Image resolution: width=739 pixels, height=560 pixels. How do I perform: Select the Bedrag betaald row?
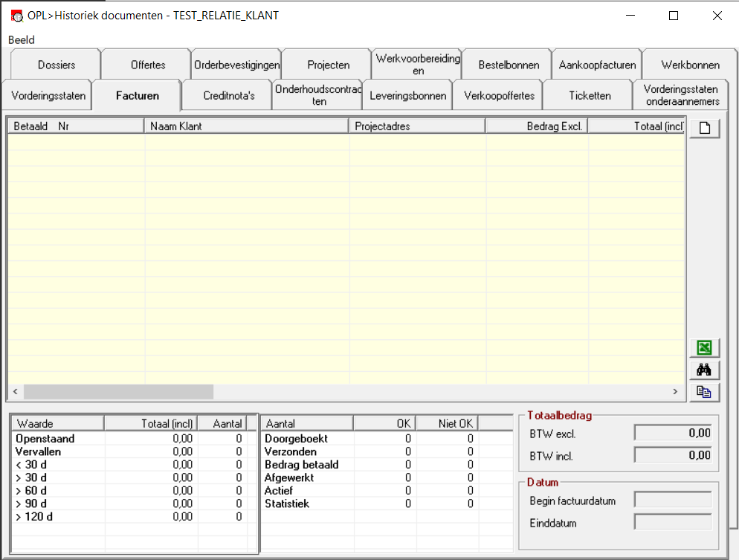[x=387, y=465]
